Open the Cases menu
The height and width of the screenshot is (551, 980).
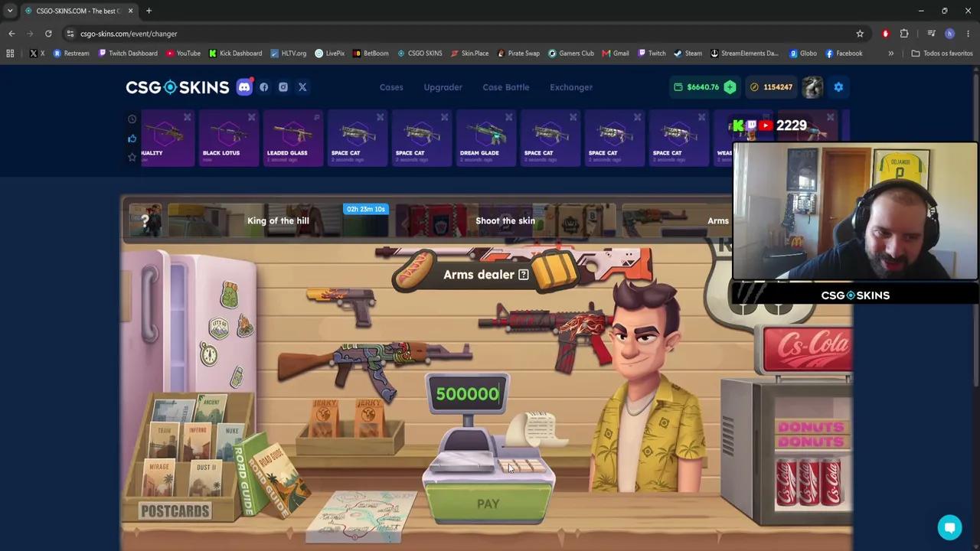391,87
